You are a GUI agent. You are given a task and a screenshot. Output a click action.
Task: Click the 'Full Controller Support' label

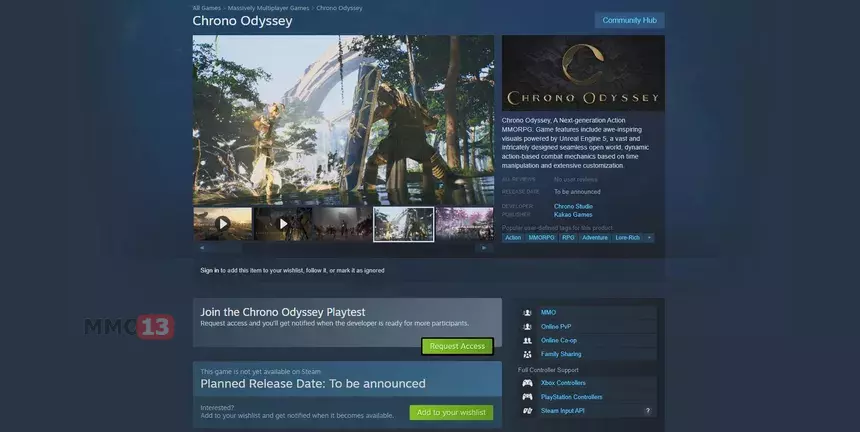tap(548, 370)
